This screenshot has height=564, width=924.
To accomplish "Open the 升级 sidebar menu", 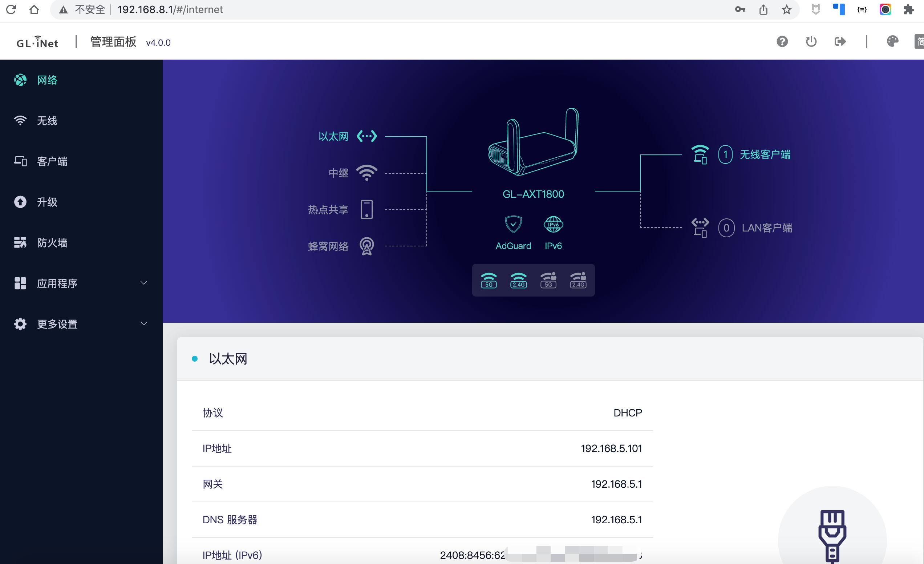I will pyautogui.click(x=81, y=202).
